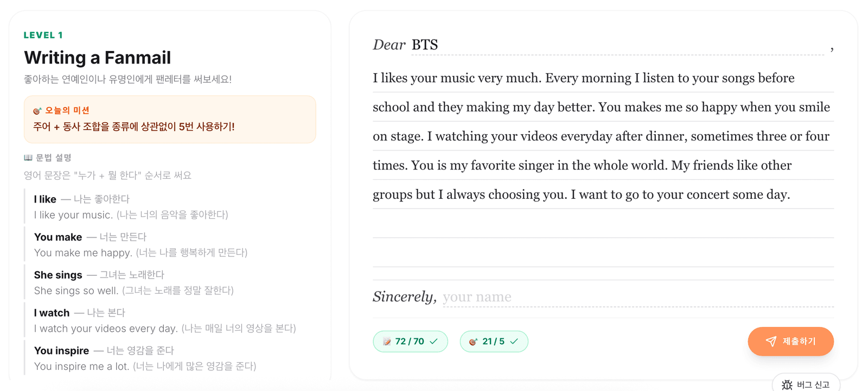This screenshot has height=391, width=868.
Task: Click the bug icon for bug reporting
Action: (x=787, y=385)
